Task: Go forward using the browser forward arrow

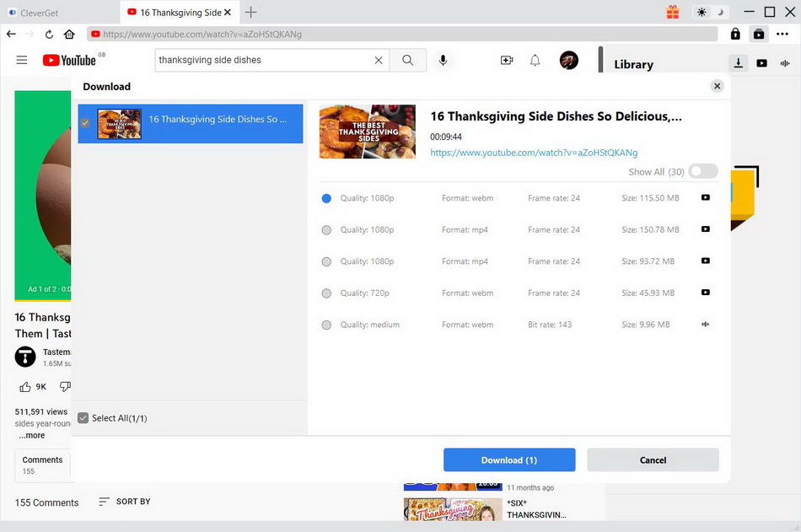Action: [x=30, y=35]
